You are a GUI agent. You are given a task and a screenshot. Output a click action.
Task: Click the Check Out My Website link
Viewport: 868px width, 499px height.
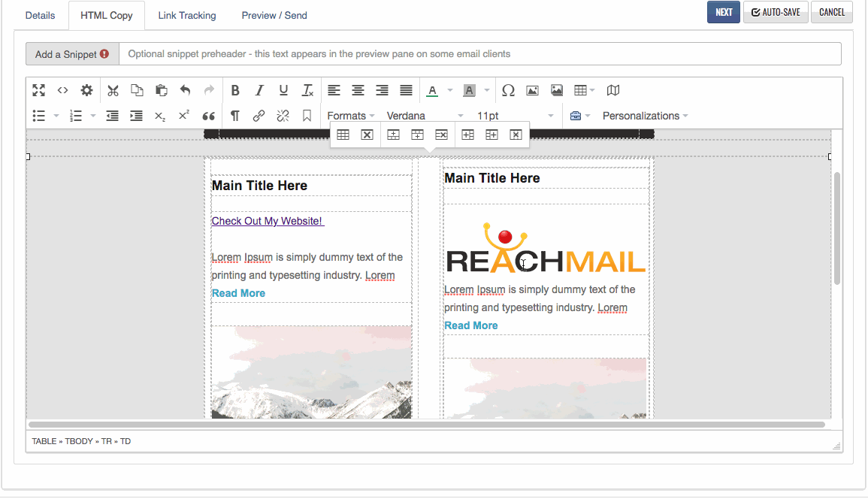tap(268, 221)
